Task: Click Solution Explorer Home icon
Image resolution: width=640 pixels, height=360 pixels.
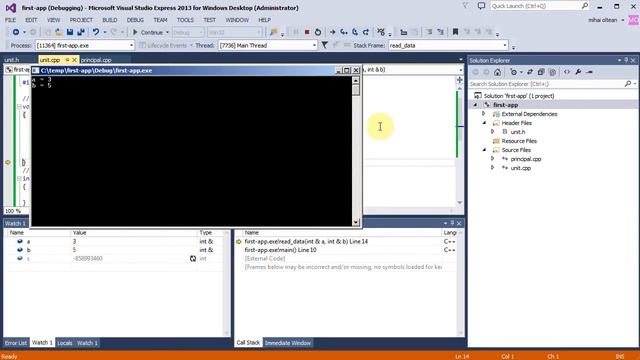Action: pos(497,72)
